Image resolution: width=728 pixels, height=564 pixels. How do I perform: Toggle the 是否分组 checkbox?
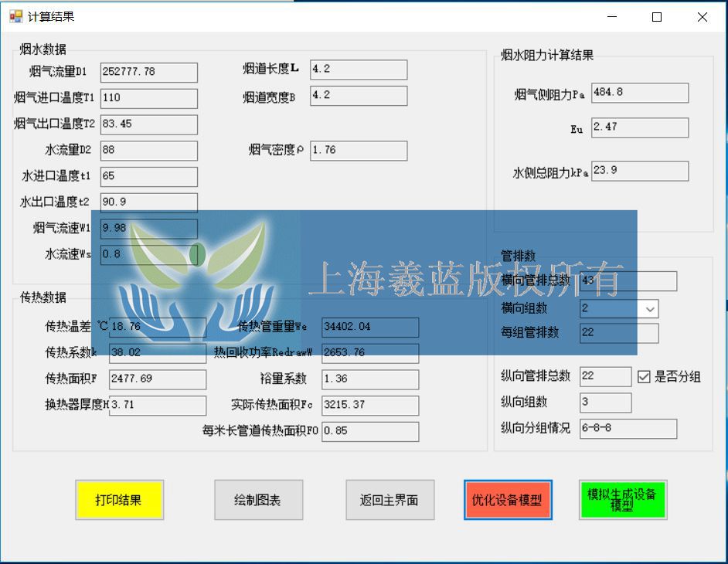[644, 376]
